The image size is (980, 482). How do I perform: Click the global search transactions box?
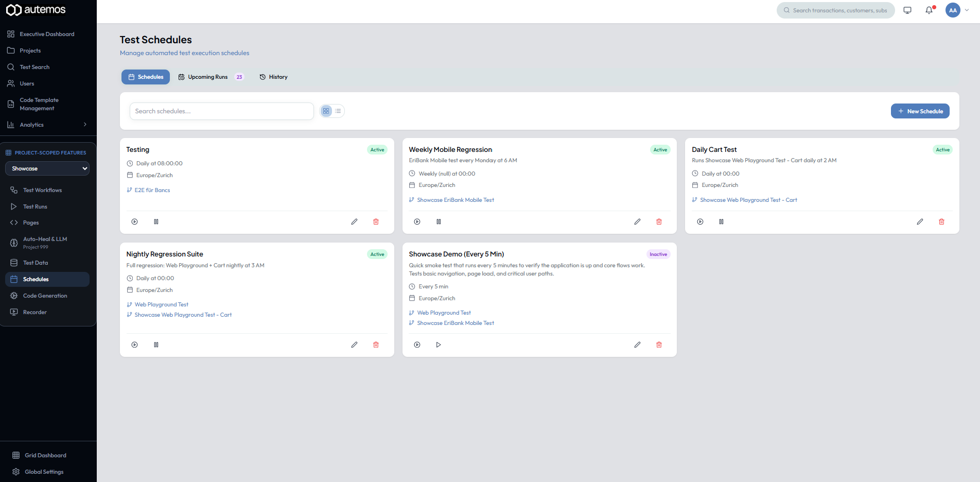point(836,10)
